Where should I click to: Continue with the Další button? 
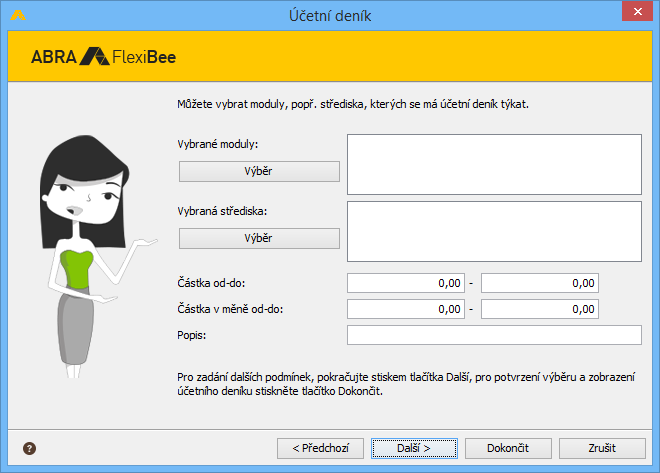coord(414,448)
